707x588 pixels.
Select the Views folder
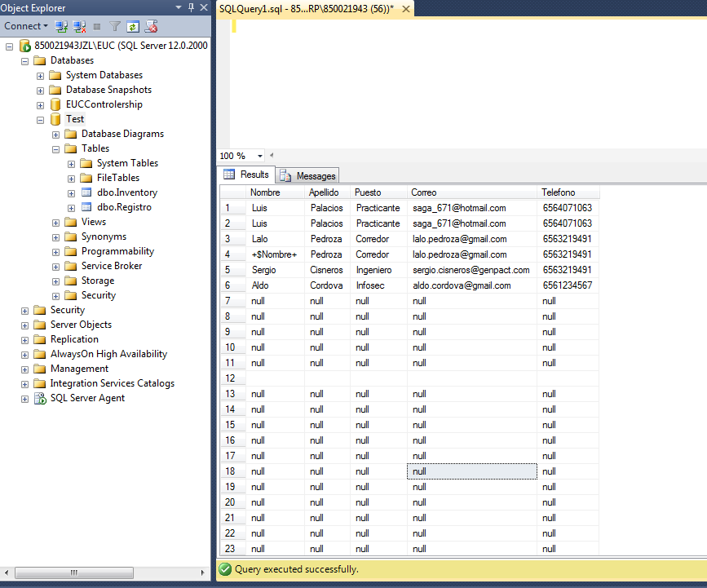tap(94, 222)
